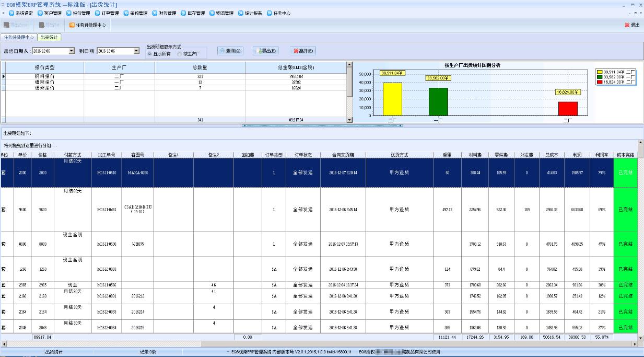Click detail grid horizontal scrollbar right arrow

point(635,344)
